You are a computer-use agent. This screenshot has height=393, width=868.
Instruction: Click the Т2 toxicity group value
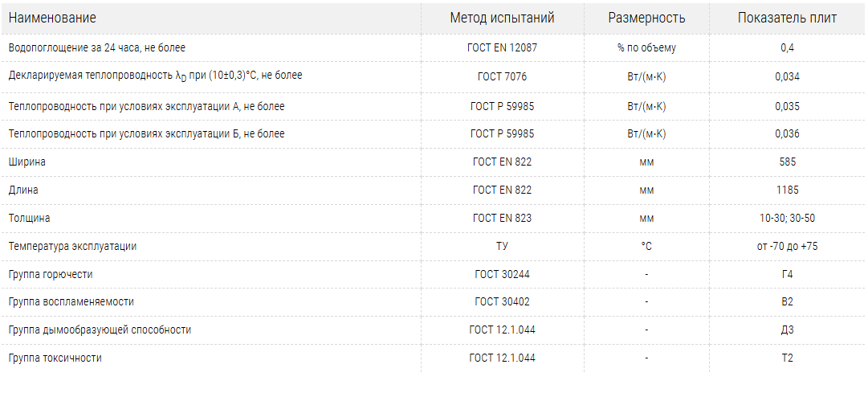pos(787,358)
